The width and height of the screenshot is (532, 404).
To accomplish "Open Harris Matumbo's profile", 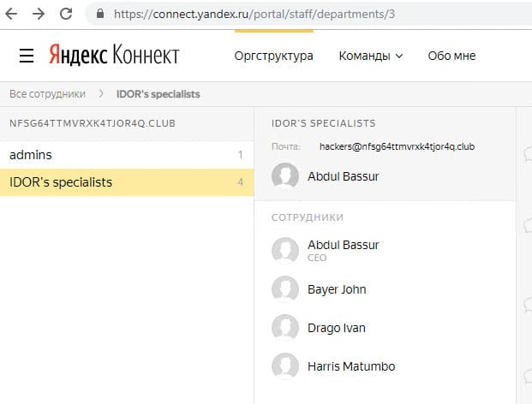I will (351, 366).
